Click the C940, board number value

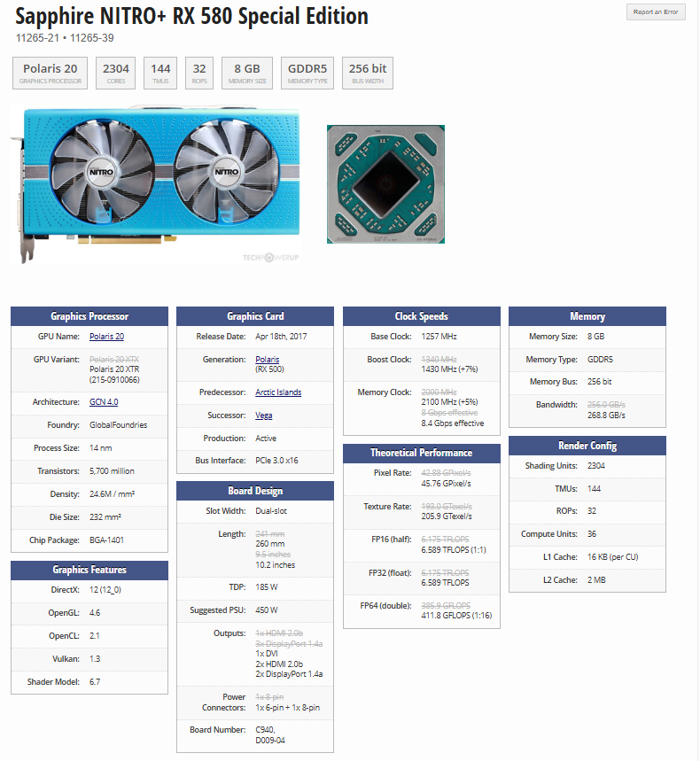(x=265, y=730)
